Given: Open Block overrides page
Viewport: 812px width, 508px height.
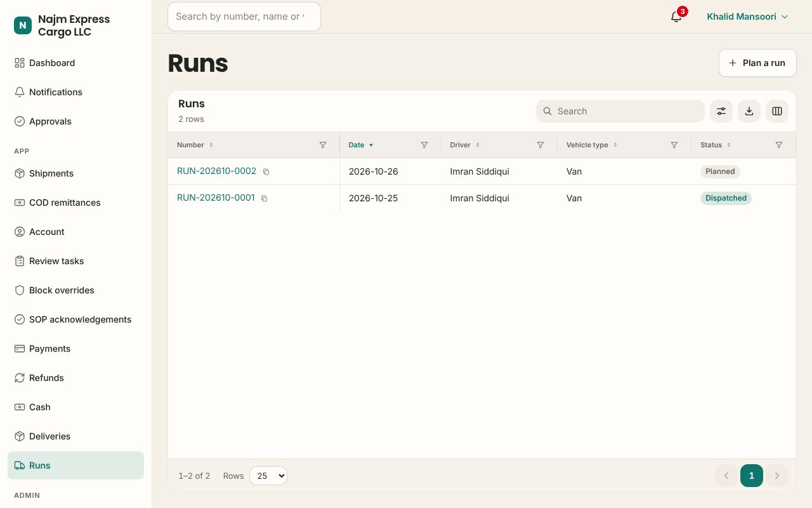Looking at the screenshot, I should coord(76,290).
